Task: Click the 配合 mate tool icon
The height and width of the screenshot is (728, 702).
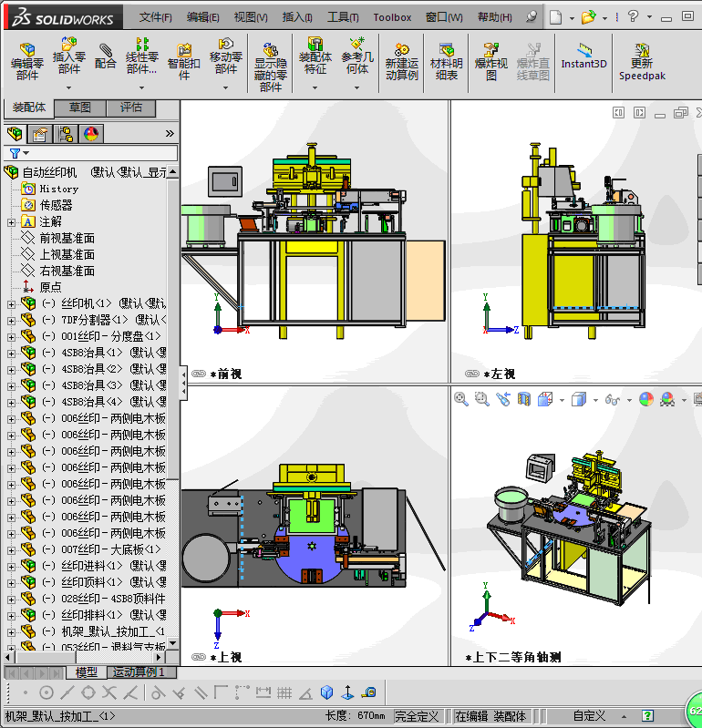Action: (106, 56)
